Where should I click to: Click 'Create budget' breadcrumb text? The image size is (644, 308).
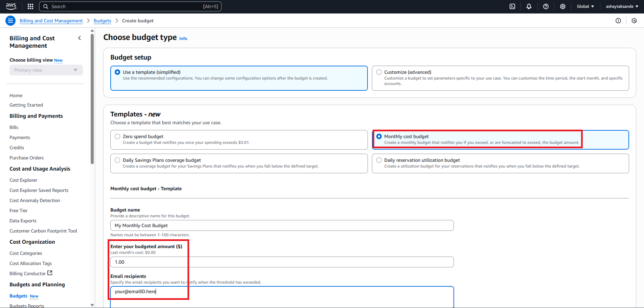[138, 21]
